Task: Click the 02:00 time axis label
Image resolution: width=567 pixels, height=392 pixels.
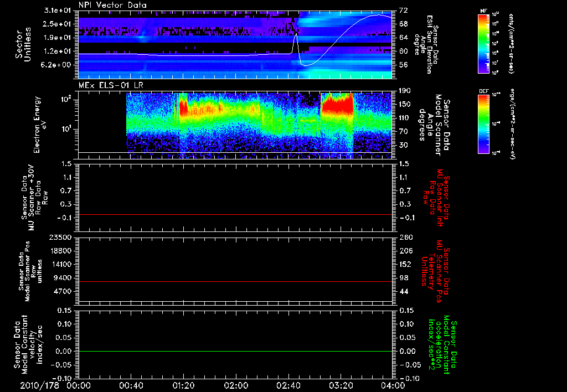Action: pos(236,385)
